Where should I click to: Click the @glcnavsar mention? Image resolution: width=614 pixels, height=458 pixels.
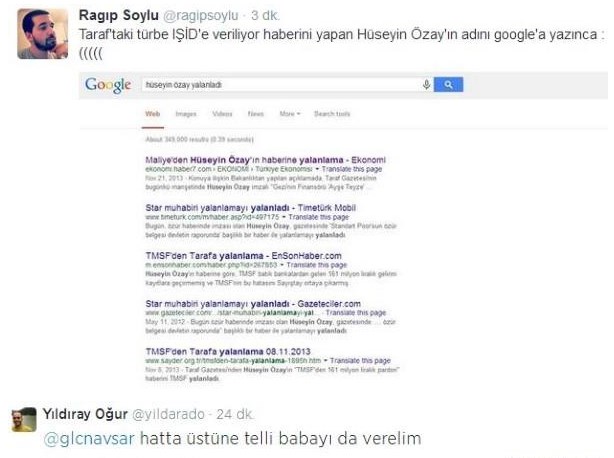(89, 438)
